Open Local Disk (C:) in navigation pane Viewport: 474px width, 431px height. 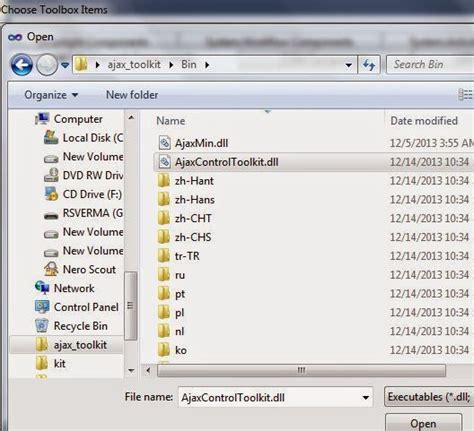tap(93, 138)
